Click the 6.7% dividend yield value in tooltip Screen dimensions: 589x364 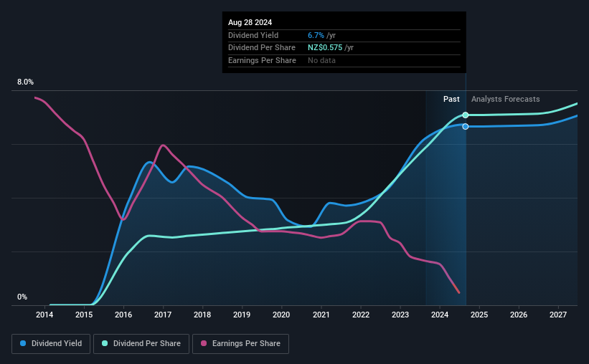tap(316, 35)
